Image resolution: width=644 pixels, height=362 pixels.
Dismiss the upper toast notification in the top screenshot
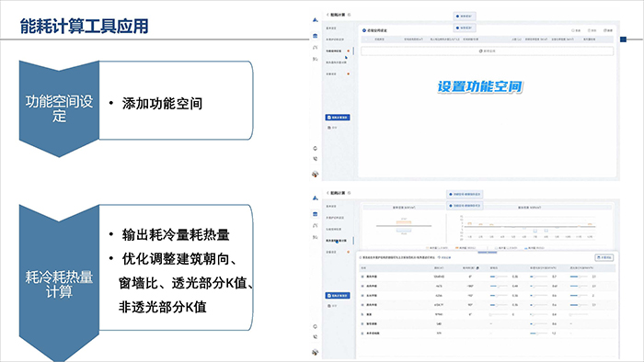(x=465, y=16)
